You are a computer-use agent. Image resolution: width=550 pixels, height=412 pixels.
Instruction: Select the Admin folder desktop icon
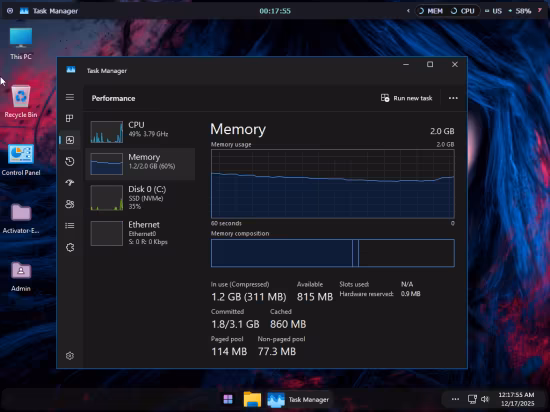(21, 276)
